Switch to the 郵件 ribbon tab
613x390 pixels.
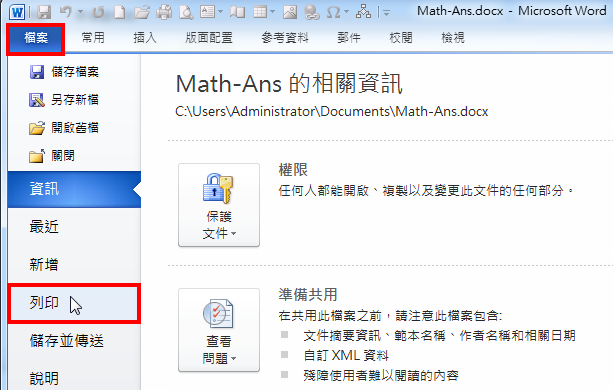pyautogui.click(x=349, y=38)
